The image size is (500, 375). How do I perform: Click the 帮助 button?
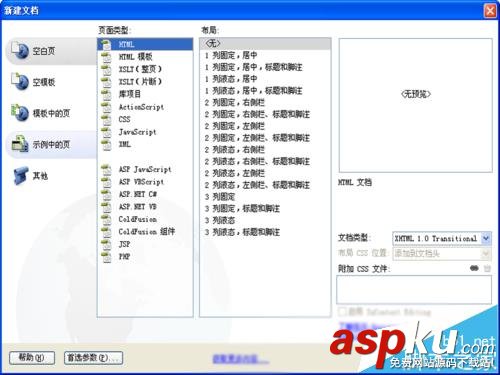coord(32,358)
